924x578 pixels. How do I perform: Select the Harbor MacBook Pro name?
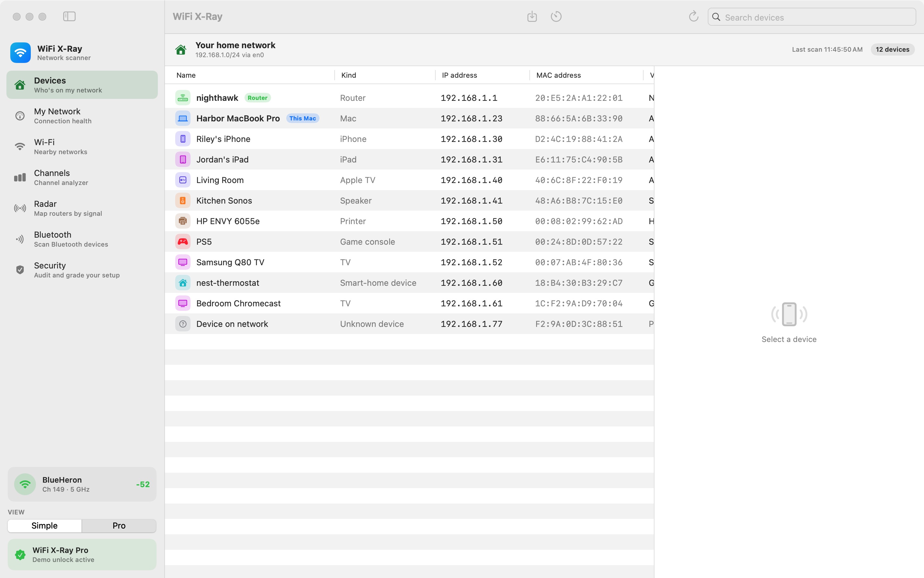[x=238, y=118]
